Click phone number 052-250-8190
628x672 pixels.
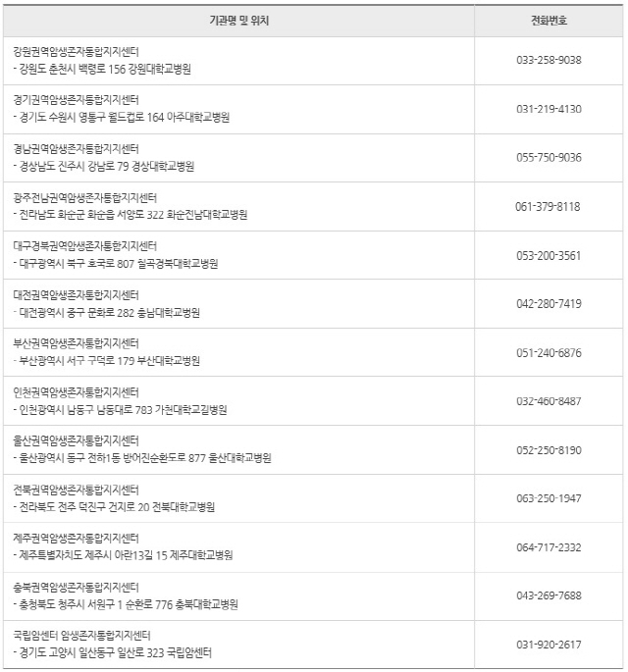click(549, 450)
